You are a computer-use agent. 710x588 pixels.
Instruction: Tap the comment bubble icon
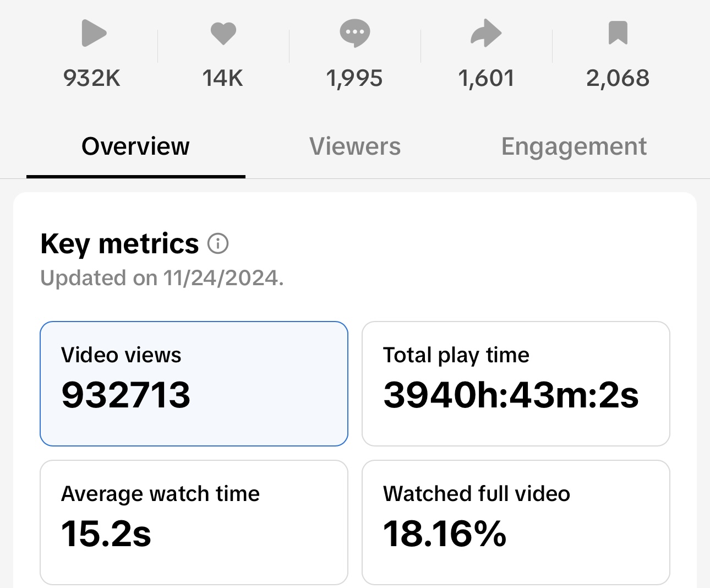[x=355, y=33]
